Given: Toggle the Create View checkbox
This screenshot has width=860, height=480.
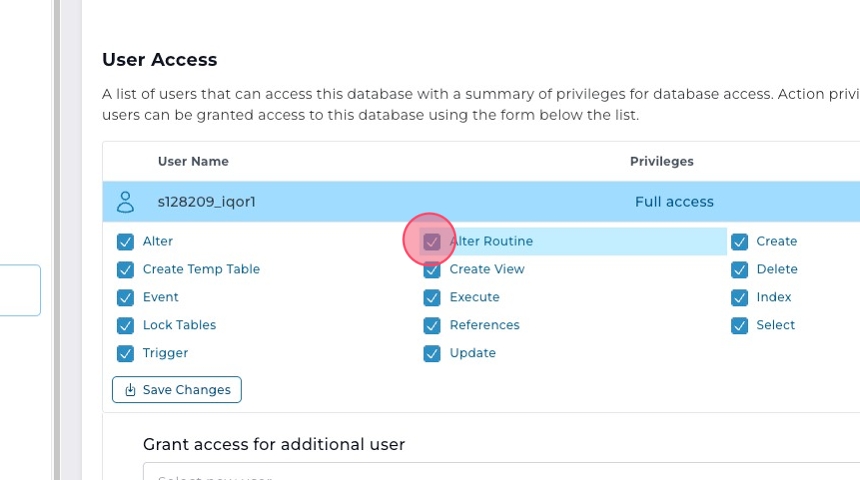Looking at the screenshot, I should click(432, 270).
